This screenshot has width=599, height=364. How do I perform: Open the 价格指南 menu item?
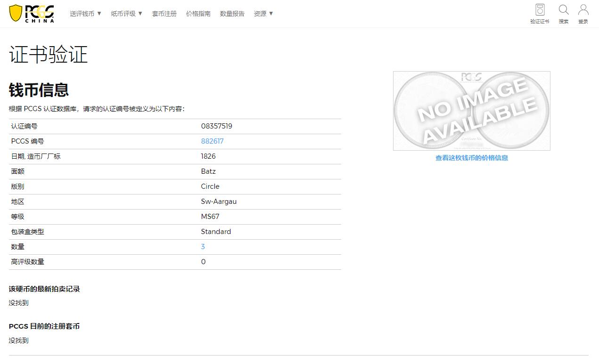point(198,14)
